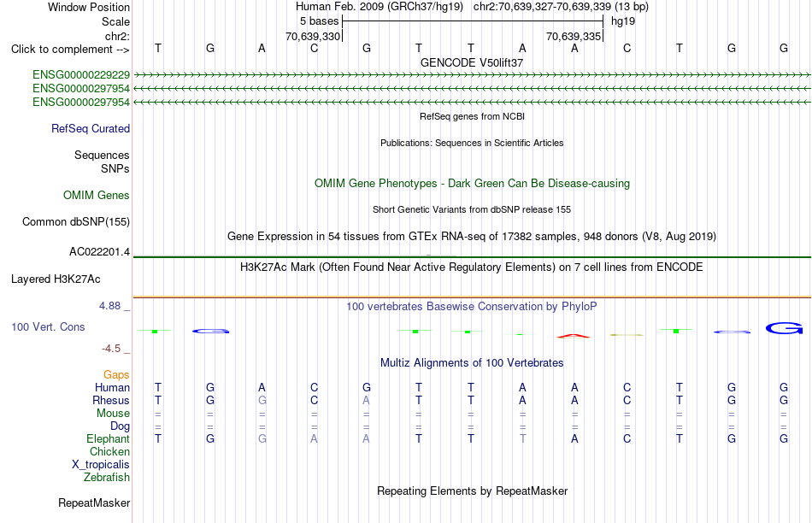The image size is (812, 523).
Task: Click the Dog alignment row label
Action: [x=121, y=426]
